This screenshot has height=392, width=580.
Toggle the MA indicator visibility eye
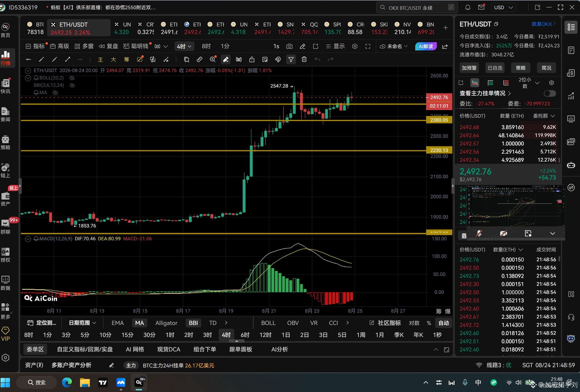(x=55, y=93)
